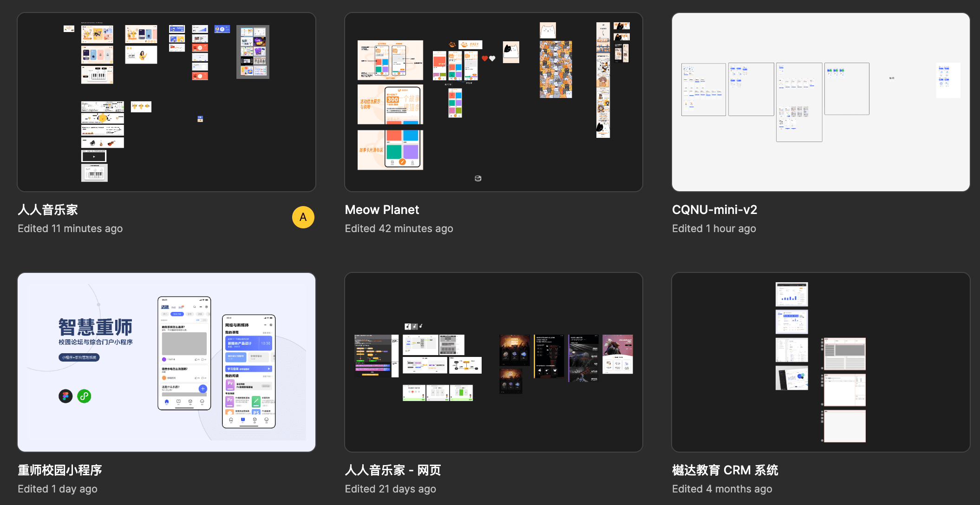Image resolution: width=980 pixels, height=505 pixels.
Task: Open the 人人音乐家 file thumbnail
Action: pyautogui.click(x=166, y=102)
